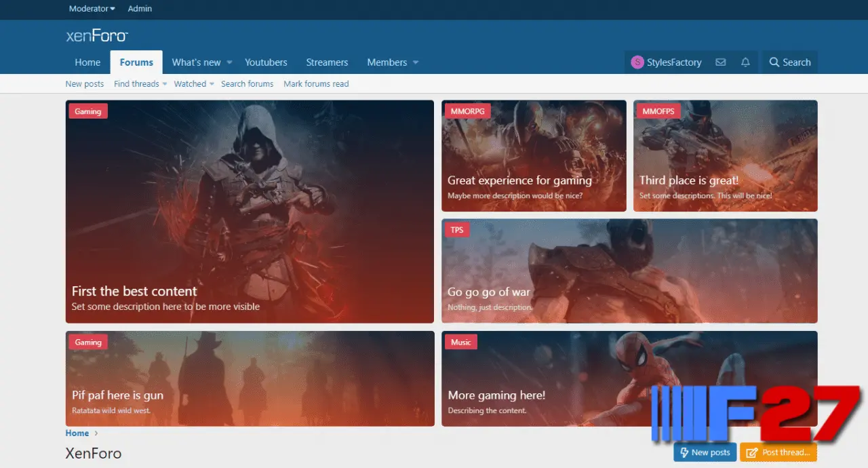
Task: Click the Search button in the header
Action: coord(789,62)
